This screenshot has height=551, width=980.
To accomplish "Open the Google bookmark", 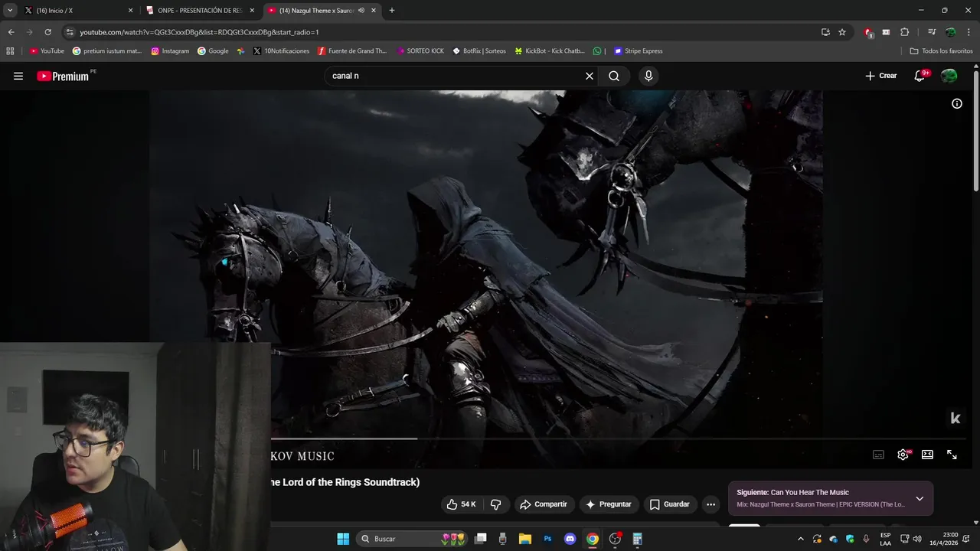I will point(213,51).
